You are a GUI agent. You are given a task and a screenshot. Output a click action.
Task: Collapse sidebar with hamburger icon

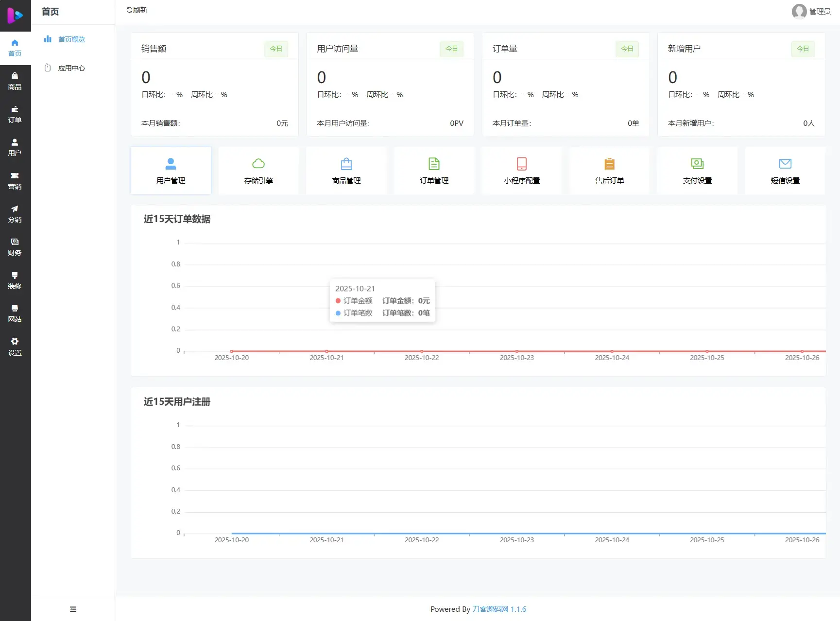[73, 609]
